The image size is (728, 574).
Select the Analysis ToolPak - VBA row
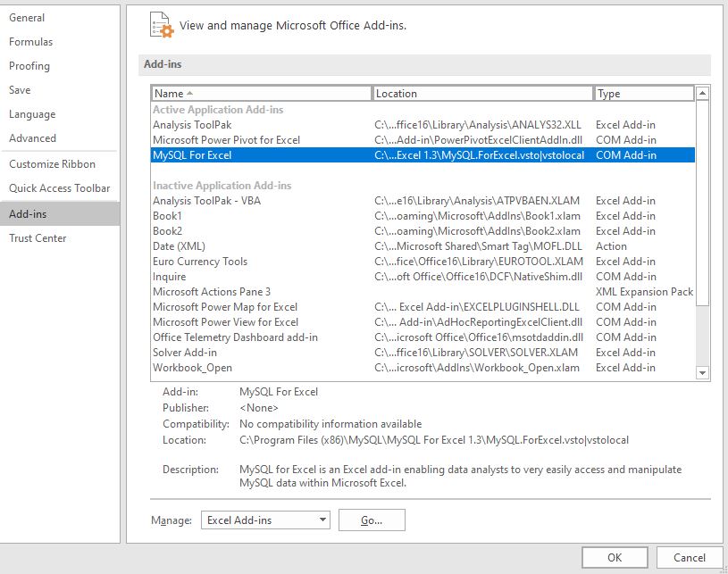(423, 201)
